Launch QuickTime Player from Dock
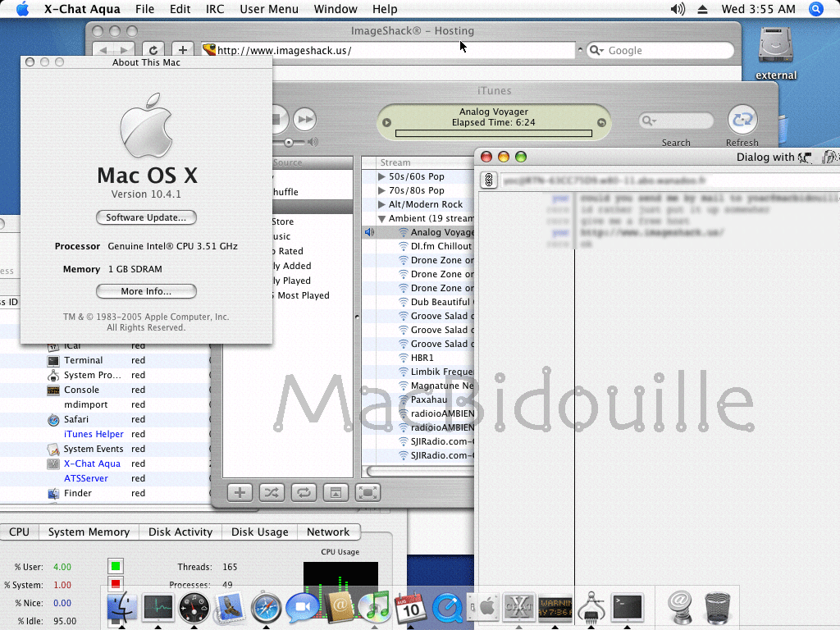This screenshot has height=630, width=840. 447,608
